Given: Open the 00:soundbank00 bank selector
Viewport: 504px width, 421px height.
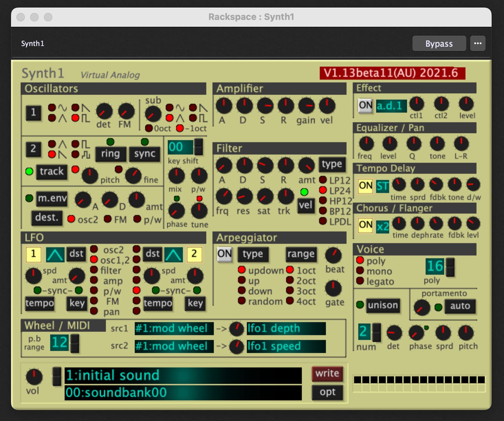Looking at the screenshot, I should click(x=183, y=392).
